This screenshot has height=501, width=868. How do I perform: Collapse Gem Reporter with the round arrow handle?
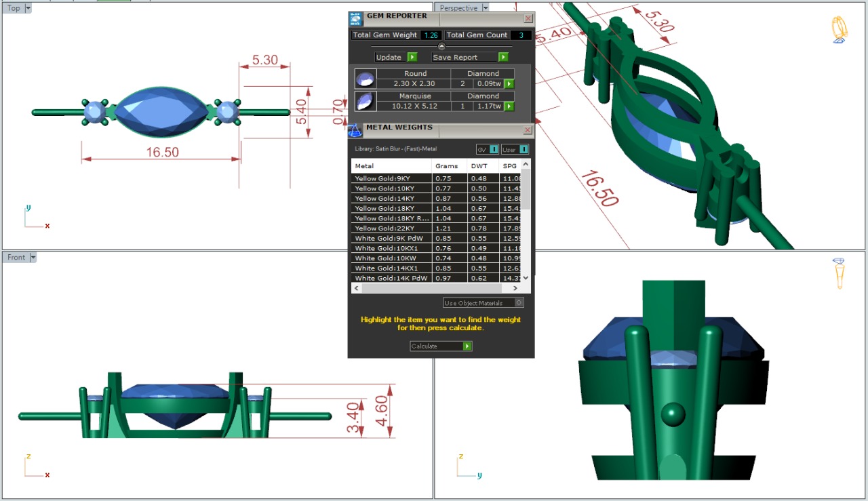pos(441,46)
